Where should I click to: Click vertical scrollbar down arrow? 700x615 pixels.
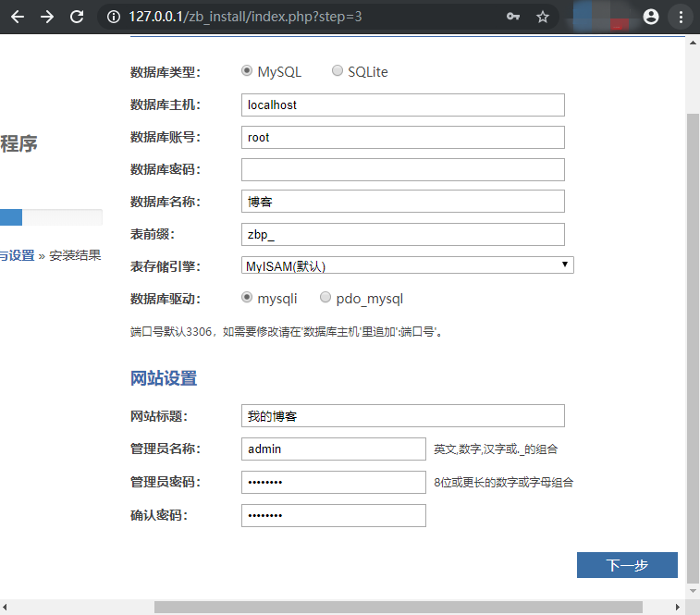point(693,591)
